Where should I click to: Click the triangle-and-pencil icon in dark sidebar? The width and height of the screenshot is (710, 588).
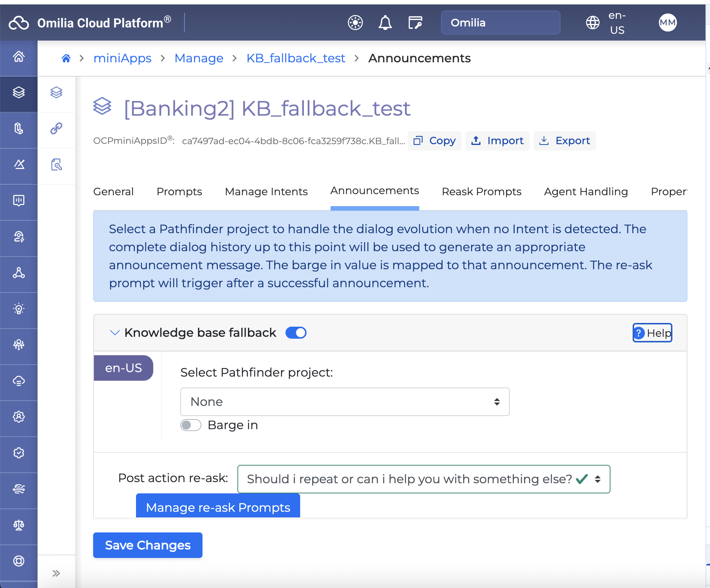19,164
